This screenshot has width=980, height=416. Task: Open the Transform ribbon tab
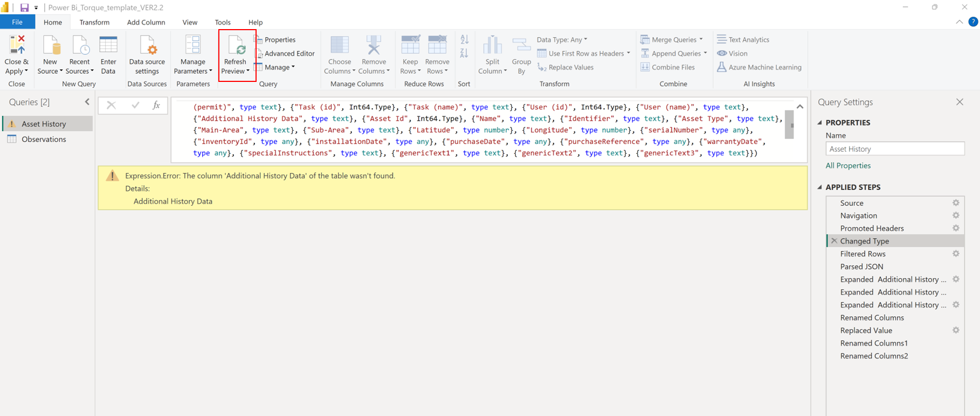(94, 22)
